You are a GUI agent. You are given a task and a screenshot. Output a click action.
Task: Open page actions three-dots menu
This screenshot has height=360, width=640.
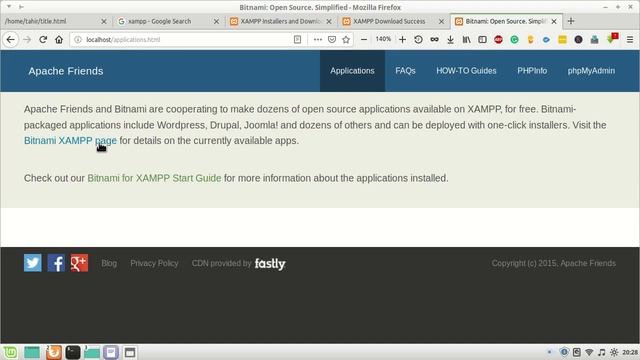(x=318, y=40)
